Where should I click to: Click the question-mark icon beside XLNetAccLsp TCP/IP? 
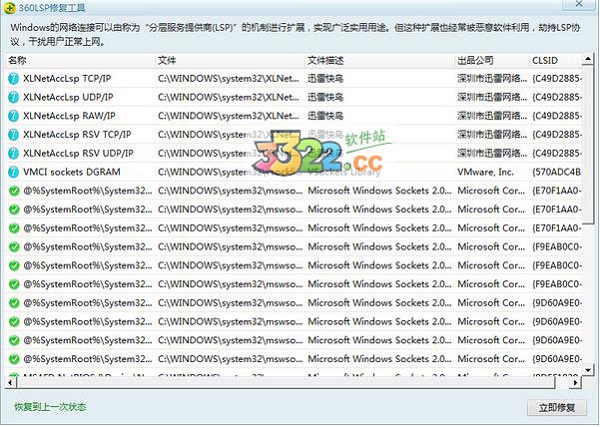pos(13,79)
